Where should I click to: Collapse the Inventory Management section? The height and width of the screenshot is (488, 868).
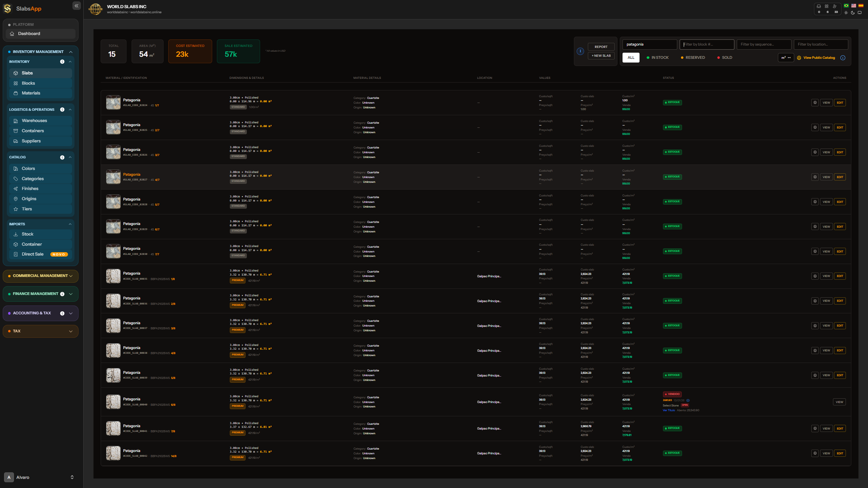coord(70,52)
